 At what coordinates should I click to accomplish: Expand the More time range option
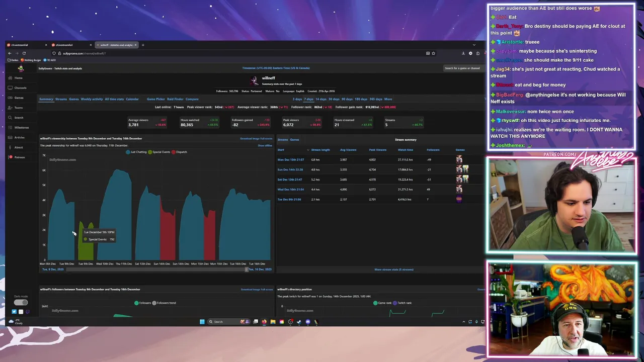(x=388, y=99)
